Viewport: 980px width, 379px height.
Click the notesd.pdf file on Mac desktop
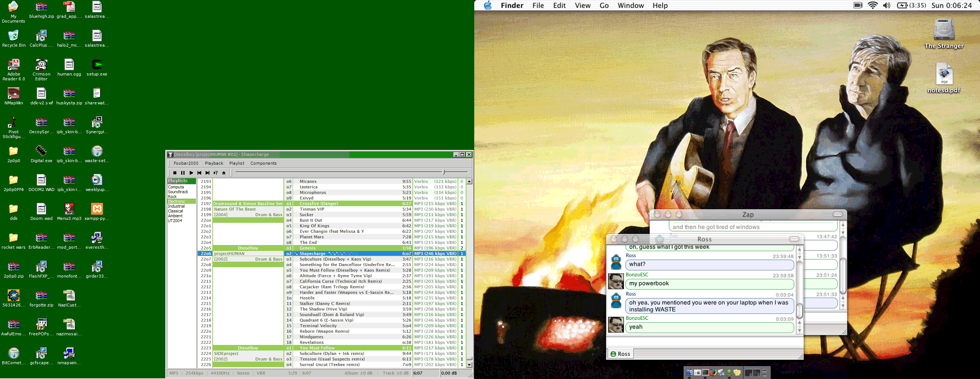click(x=944, y=79)
